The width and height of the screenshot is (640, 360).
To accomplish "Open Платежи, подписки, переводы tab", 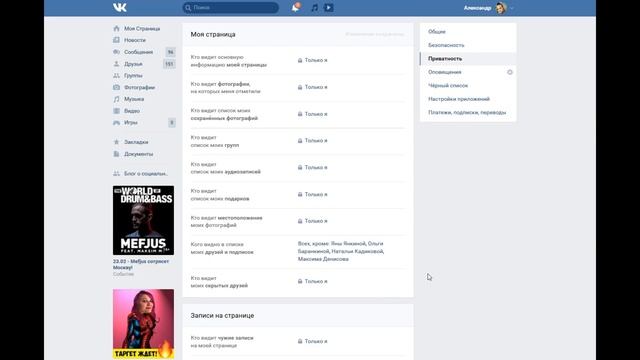I will point(468,112).
